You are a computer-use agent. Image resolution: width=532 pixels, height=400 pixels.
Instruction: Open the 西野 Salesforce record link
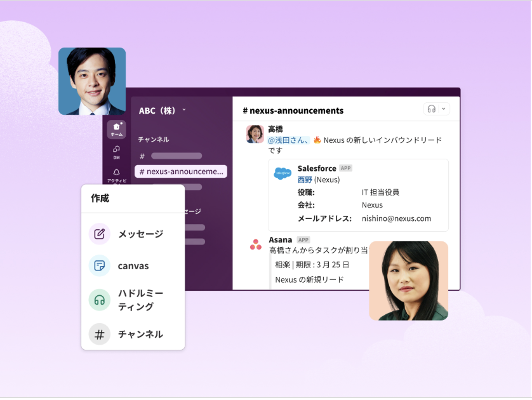point(305,180)
